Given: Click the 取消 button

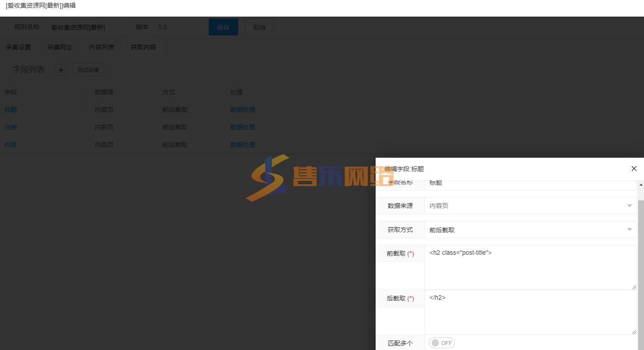Looking at the screenshot, I should click(x=259, y=27).
